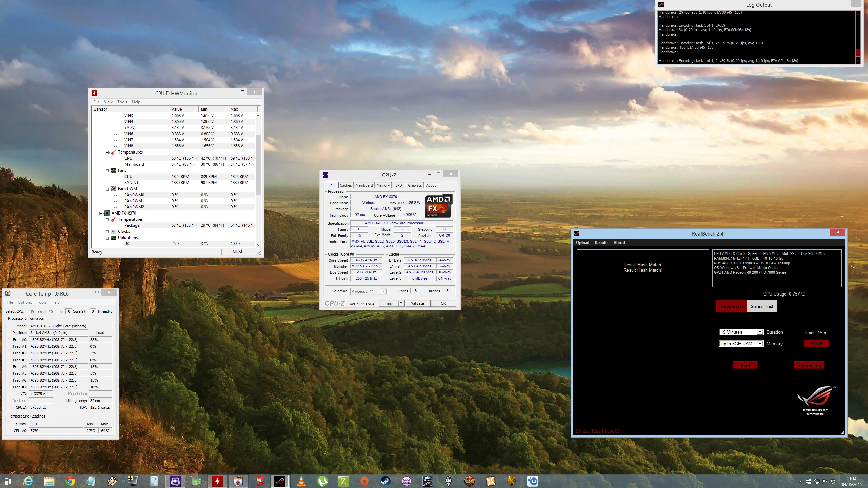
Task: Open the 15 Minutes duration dropdown
Action: pos(741,332)
